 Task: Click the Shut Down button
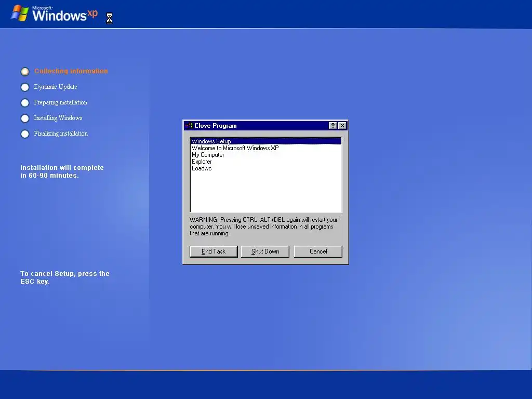tap(265, 251)
